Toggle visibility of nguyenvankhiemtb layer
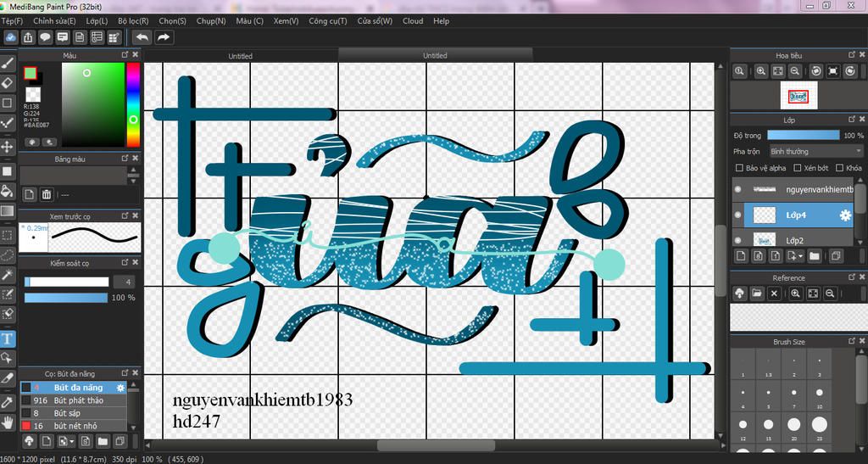The height and width of the screenshot is (464, 868). point(737,189)
